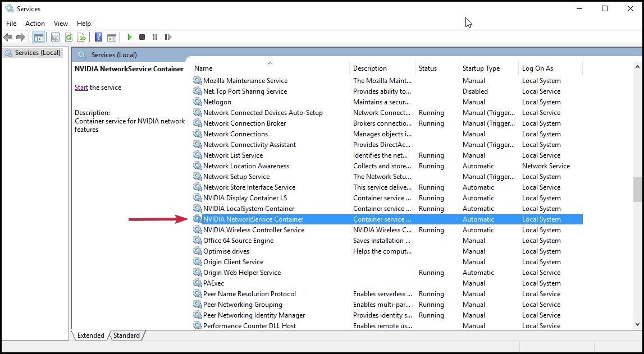Click the vertical scrollbar down arrow
This screenshot has width=644, height=354.
click(x=637, y=324)
